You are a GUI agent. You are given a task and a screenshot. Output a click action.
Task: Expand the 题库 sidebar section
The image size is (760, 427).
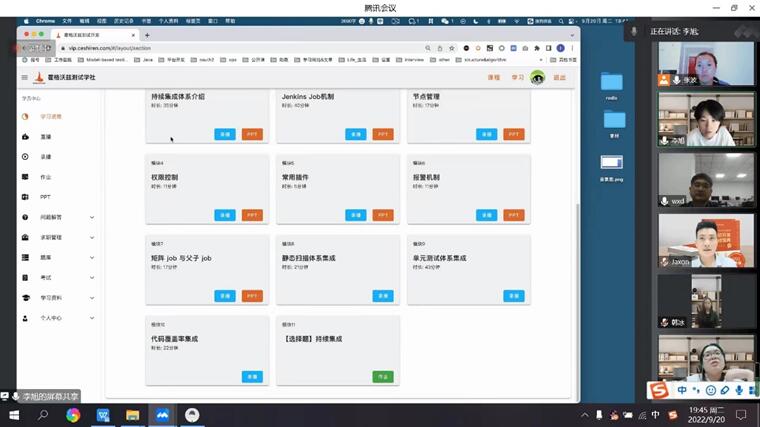click(92, 257)
